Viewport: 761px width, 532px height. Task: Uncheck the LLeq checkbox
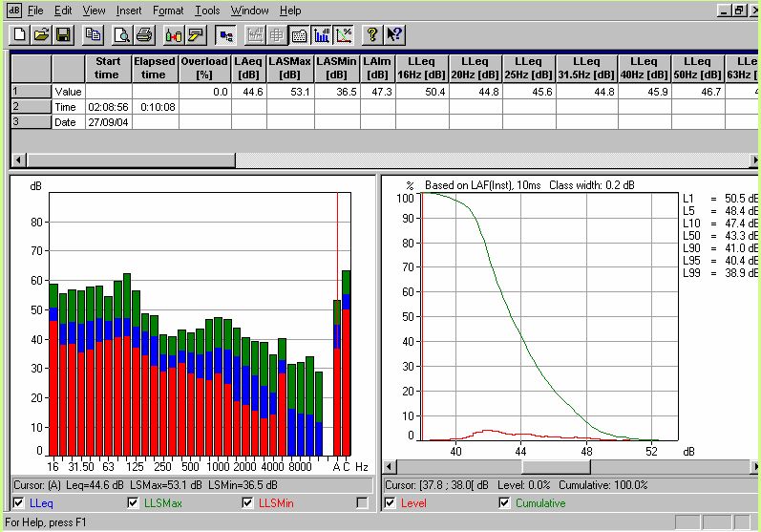pos(18,503)
